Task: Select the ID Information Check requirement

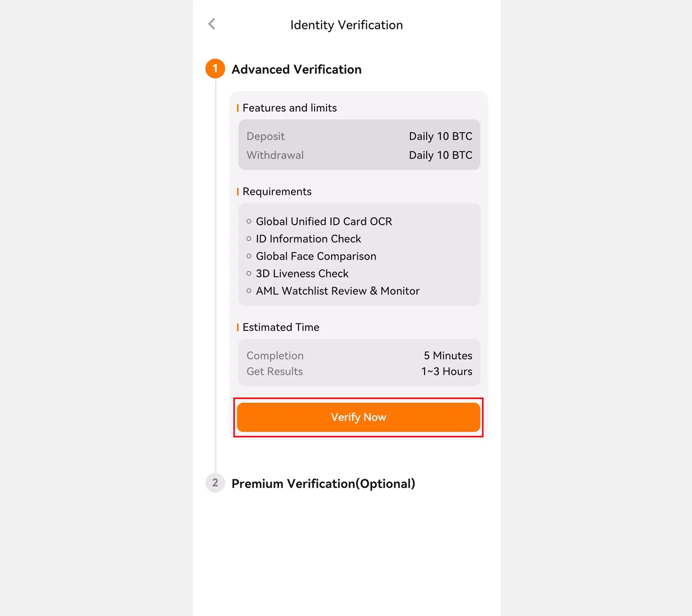Action: [x=308, y=239]
